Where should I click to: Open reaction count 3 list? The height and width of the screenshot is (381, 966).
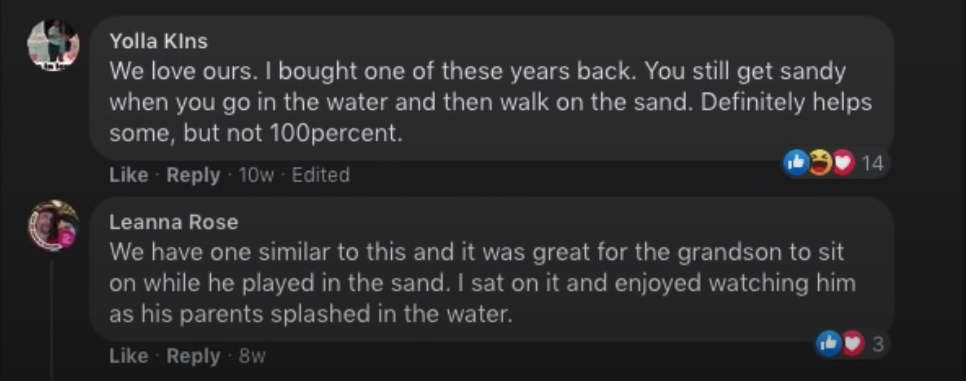[877, 344]
